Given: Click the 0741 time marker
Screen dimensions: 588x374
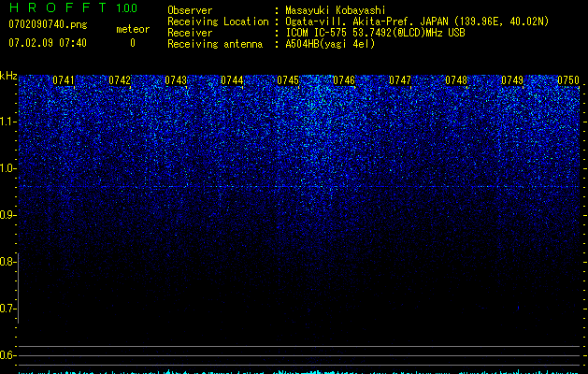Looking at the screenshot, I should 64,80.
